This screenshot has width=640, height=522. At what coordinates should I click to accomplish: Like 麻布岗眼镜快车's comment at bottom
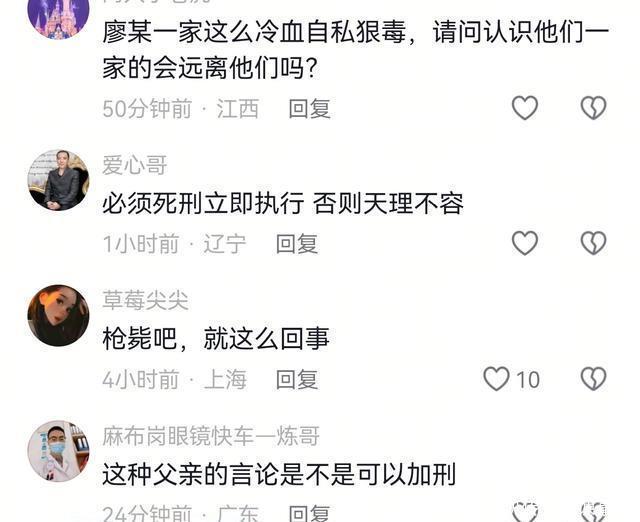525,512
